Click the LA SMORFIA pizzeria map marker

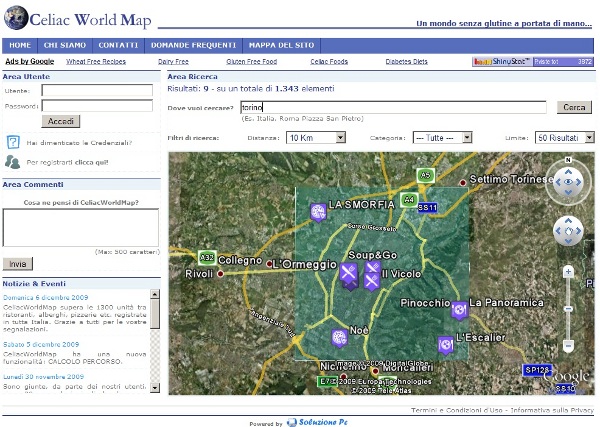(x=318, y=211)
